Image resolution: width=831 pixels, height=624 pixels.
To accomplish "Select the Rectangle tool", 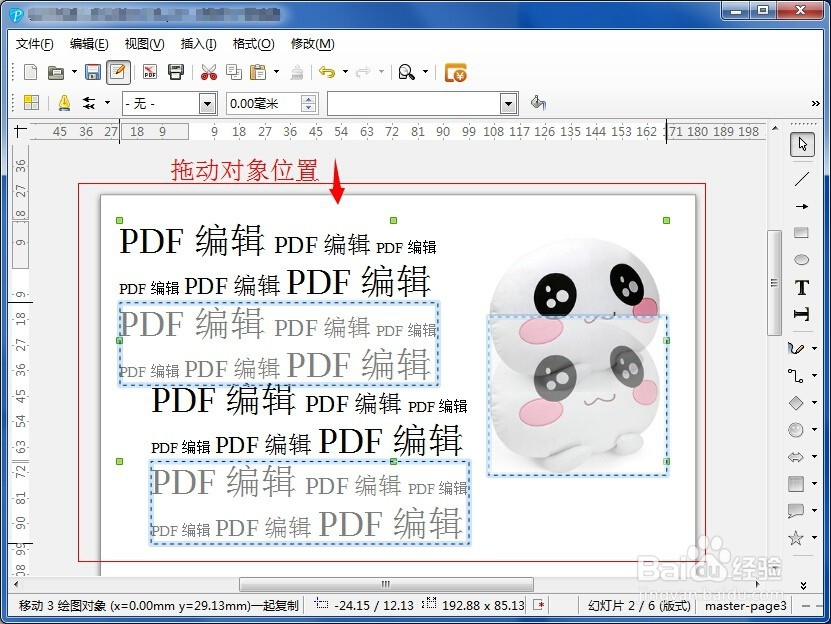I will [x=802, y=231].
